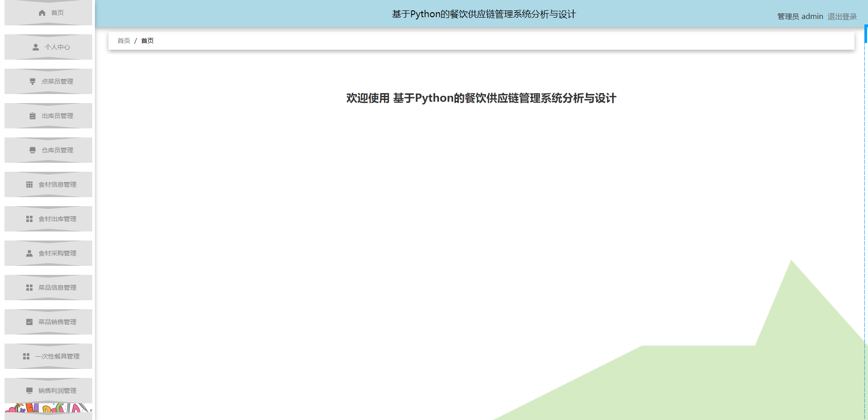Select the person icon for 个人中心

[x=35, y=47]
